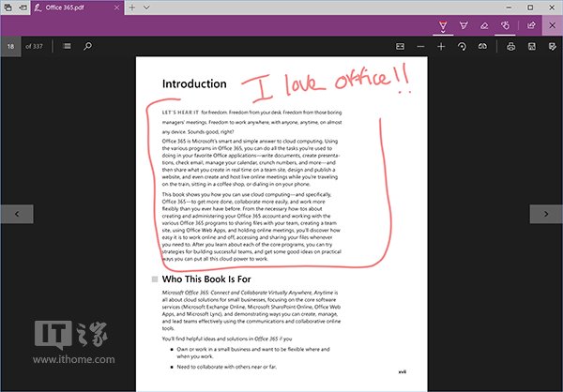The width and height of the screenshot is (563, 392).
Task: Zoom out with the minus icon
Action: [420, 46]
